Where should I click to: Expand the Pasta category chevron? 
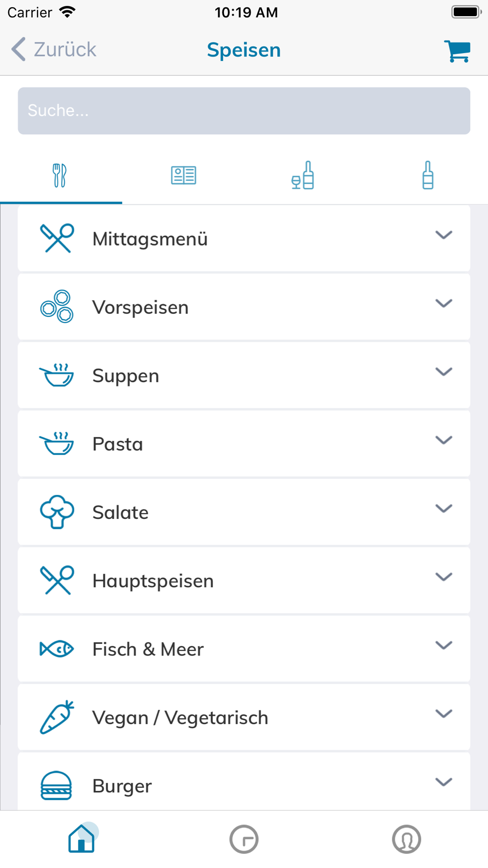444,440
